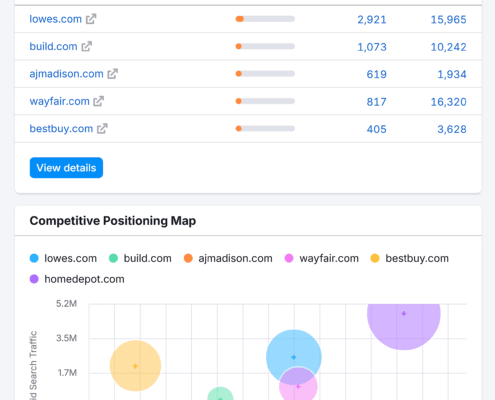Click the ajmadison.com legend label
The image size is (495, 400).
click(235, 258)
